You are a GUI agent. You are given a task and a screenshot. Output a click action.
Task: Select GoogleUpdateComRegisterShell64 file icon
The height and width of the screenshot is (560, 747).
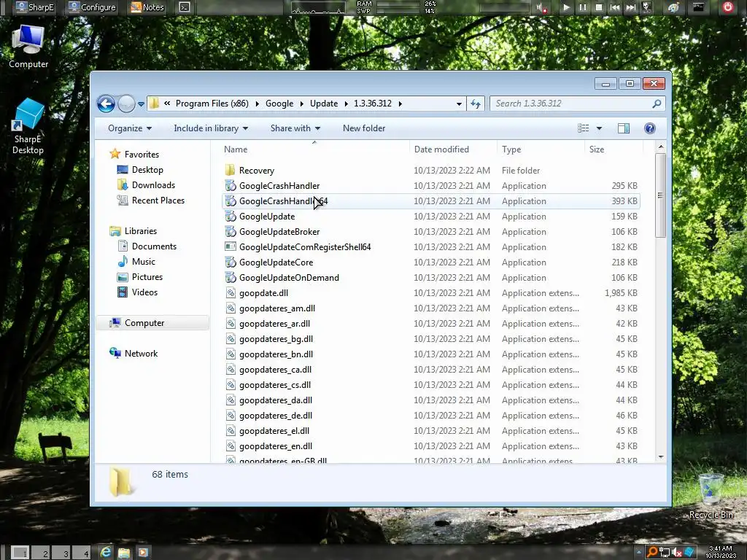point(230,246)
